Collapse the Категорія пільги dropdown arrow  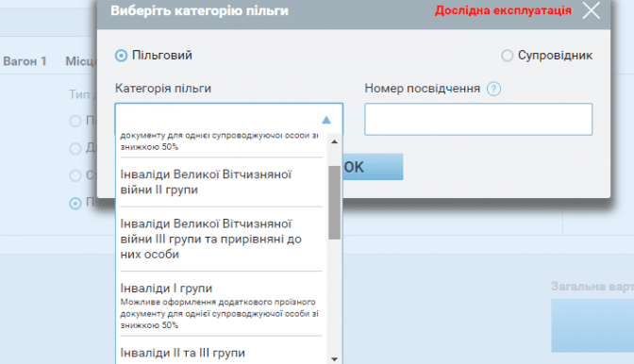[x=326, y=120]
